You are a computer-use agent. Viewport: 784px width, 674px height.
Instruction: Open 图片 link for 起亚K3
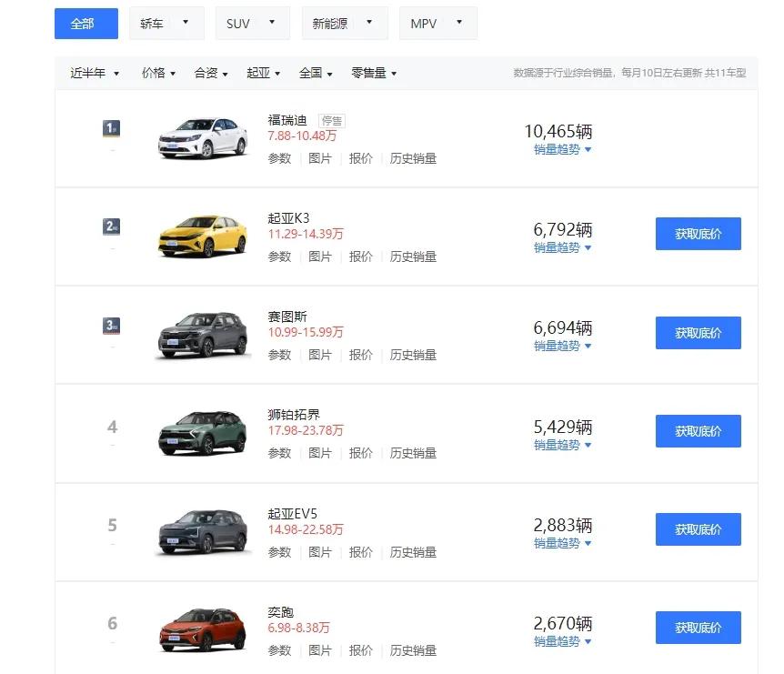click(320, 257)
